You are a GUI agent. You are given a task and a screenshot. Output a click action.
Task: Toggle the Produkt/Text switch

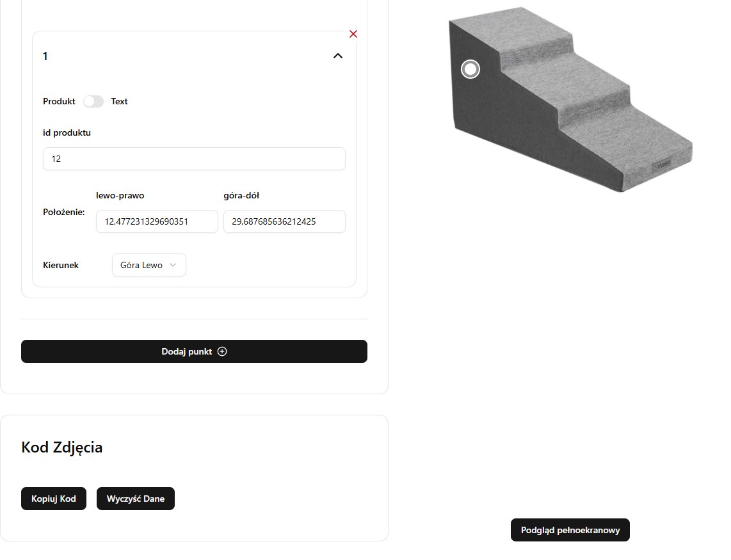pyautogui.click(x=93, y=101)
